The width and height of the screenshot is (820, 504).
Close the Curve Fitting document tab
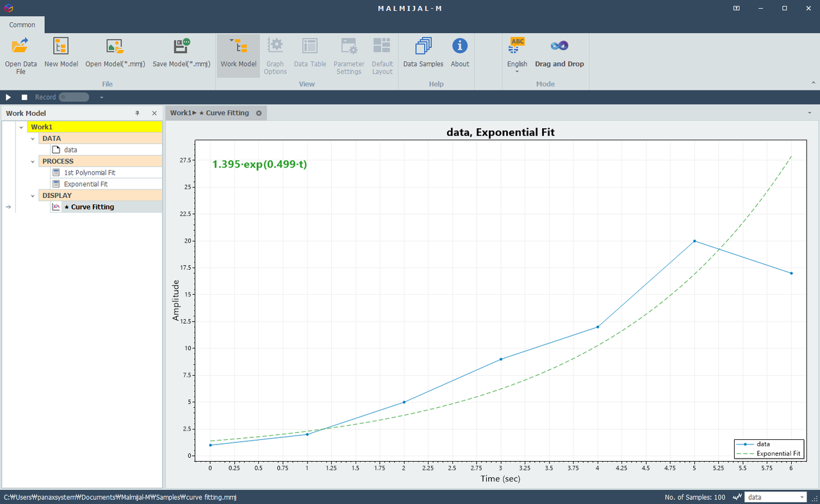(259, 113)
